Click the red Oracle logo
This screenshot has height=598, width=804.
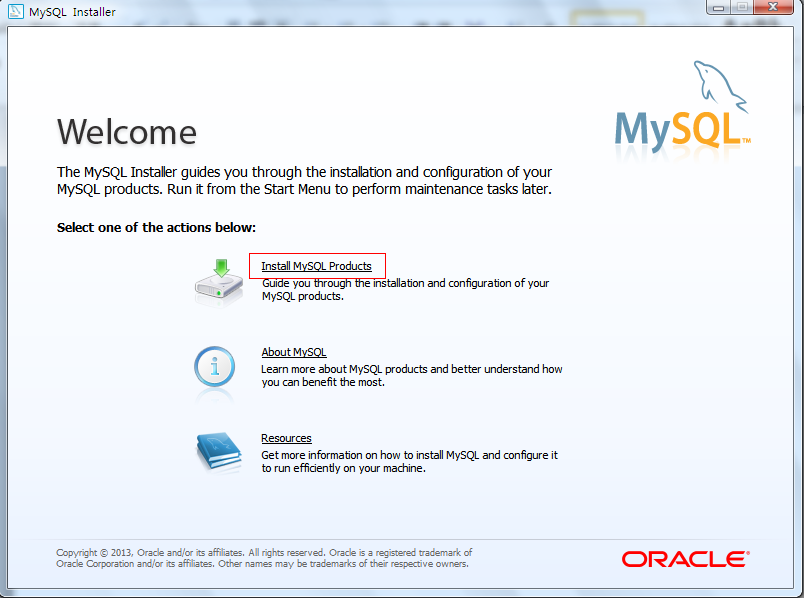coord(684,558)
